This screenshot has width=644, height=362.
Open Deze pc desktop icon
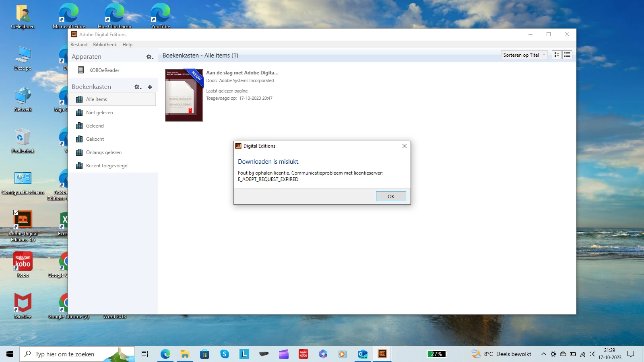[x=23, y=58]
